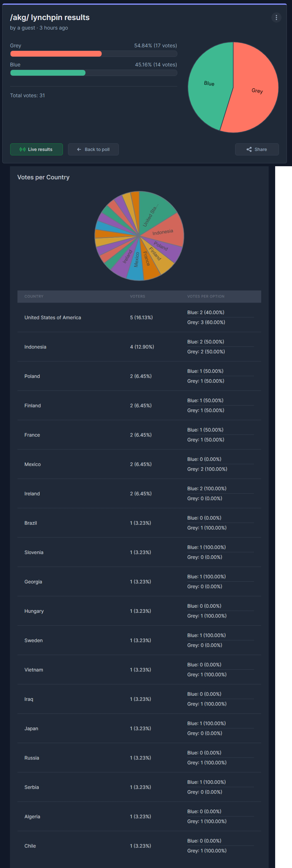Select the Brazil country cell
The height and width of the screenshot is (868, 292).
coord(31,523)
